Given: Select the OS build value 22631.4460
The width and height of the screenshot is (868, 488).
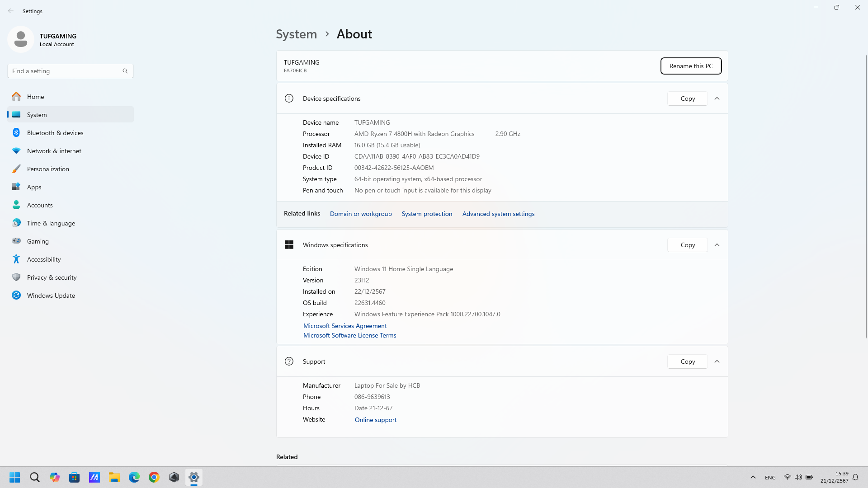Looking at the screenshot, I should tap(370, 303).
